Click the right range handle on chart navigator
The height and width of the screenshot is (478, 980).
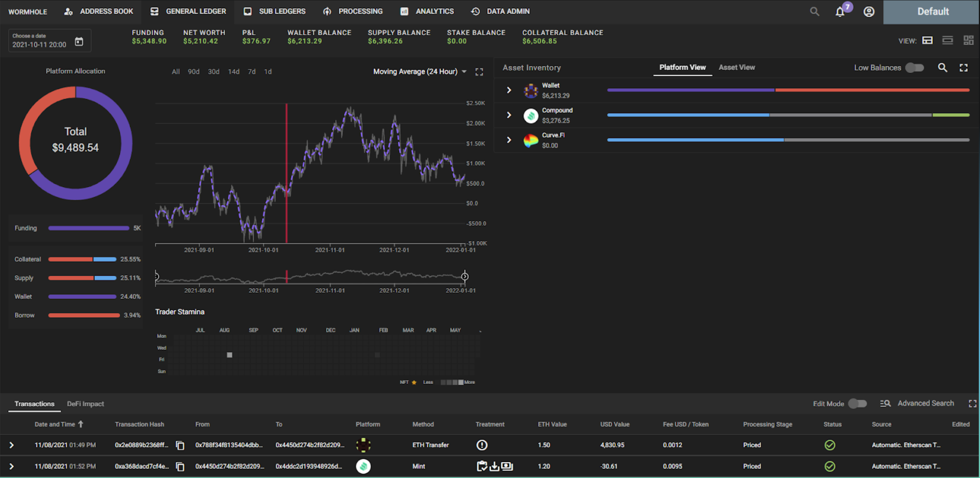click(465, 277)
